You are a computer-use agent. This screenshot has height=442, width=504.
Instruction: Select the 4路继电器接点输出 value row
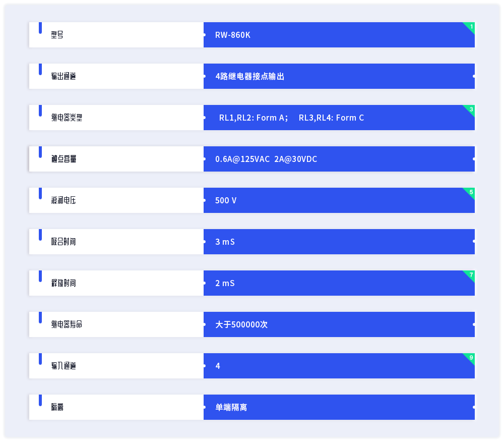click(x=339, y=76)
